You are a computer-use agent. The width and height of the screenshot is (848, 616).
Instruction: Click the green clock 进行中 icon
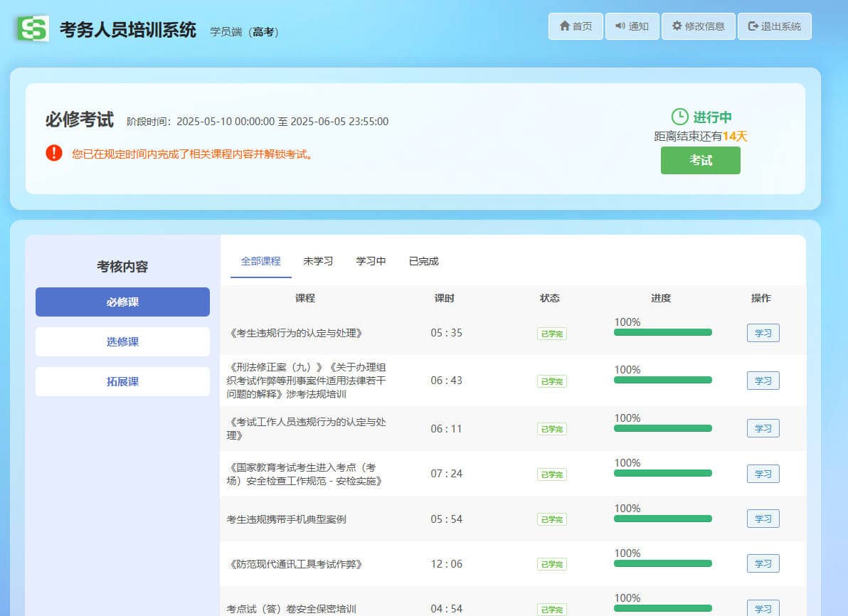pos(680,117)
